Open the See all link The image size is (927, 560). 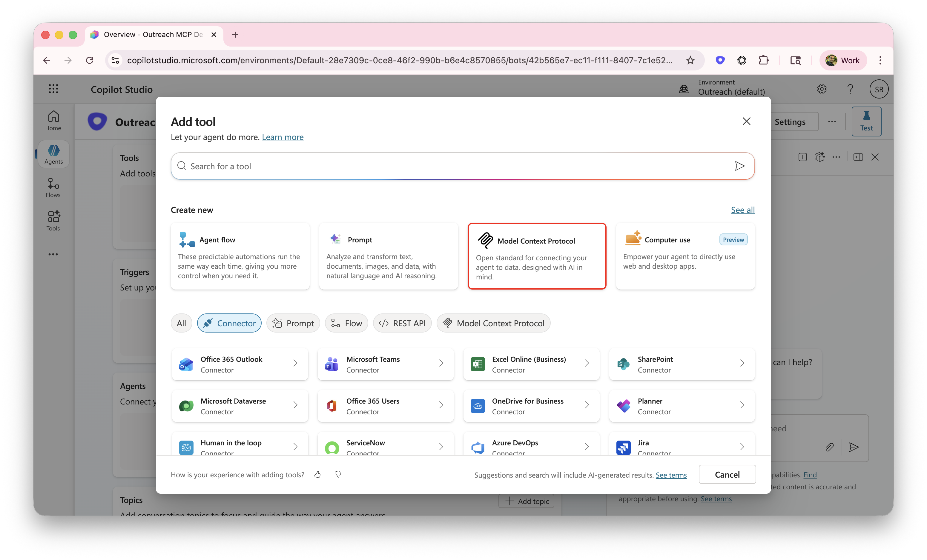[743, 210]
